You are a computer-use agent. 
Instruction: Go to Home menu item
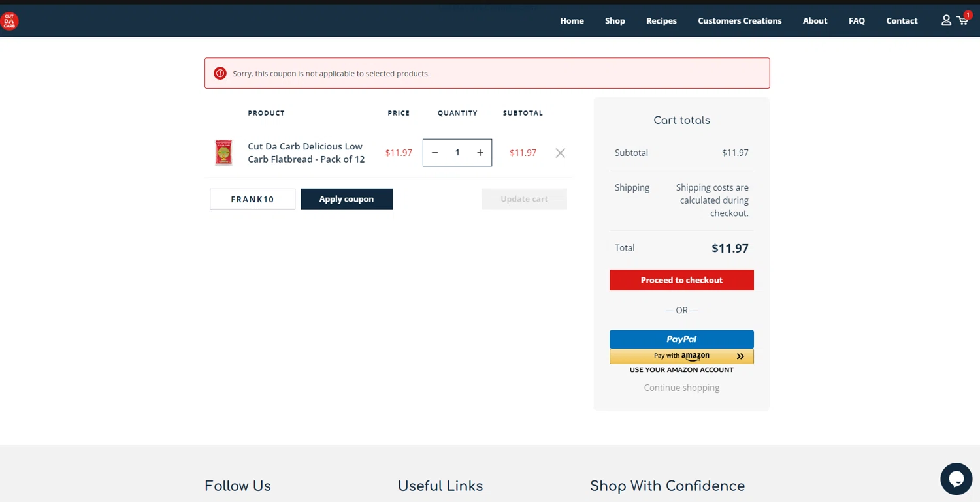click(x=572, y=21)
